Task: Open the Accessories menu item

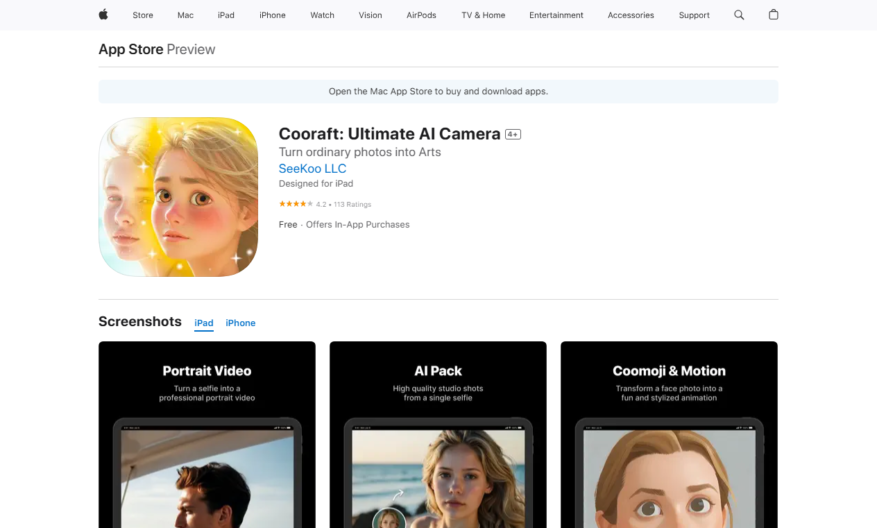Action: click(630, 15)
